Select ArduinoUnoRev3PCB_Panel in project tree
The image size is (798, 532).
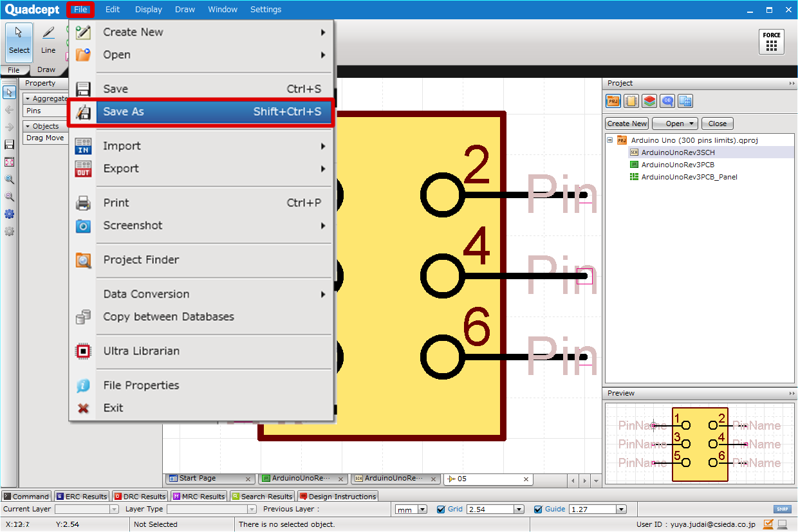tap(689, 177)
